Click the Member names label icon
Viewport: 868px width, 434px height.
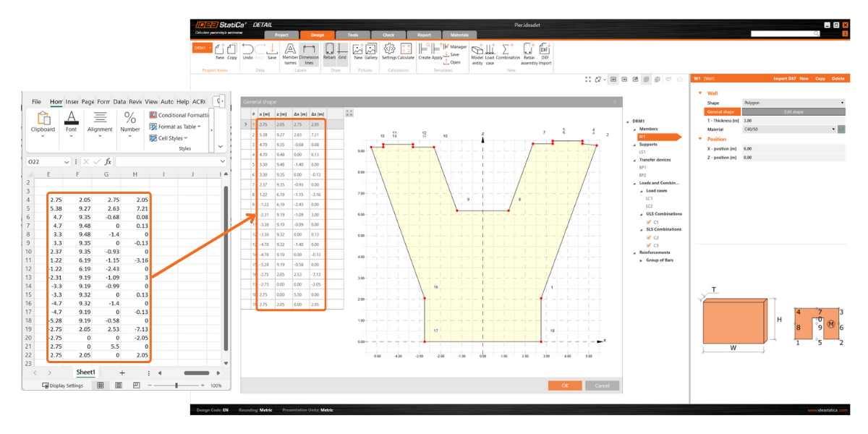pyautogui.click(x=290, y=51)
